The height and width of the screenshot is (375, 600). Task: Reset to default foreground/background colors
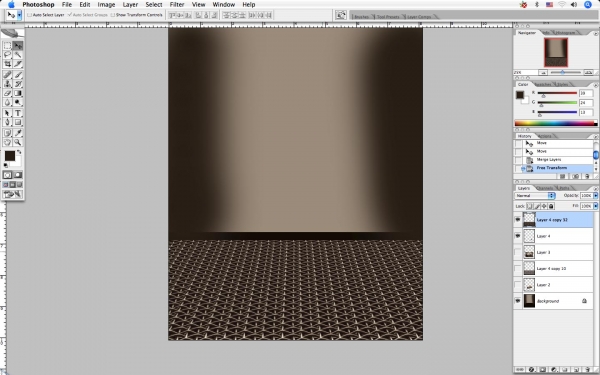pyautogui.click(x=6, y=165)
